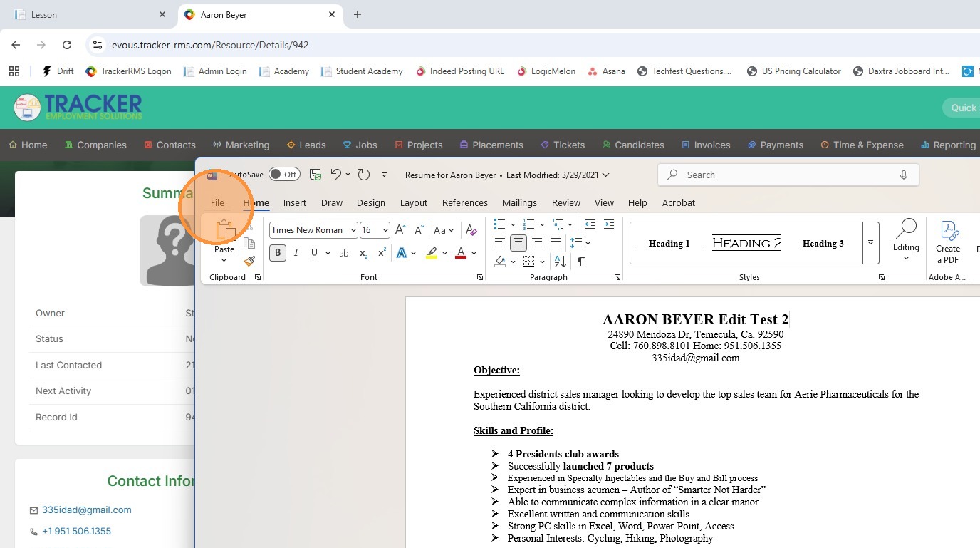Expand the Styles gallery more arrow

(870, 242)
